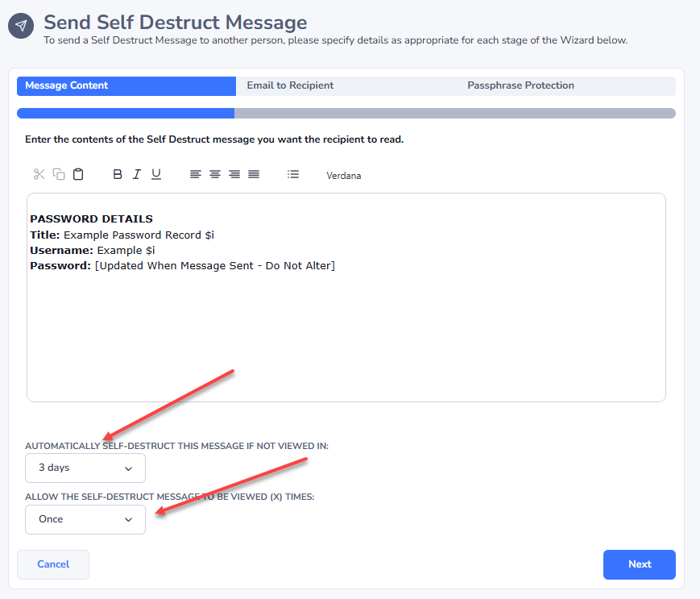
Task: Justify the message text
Action: (x=254, y=174)
